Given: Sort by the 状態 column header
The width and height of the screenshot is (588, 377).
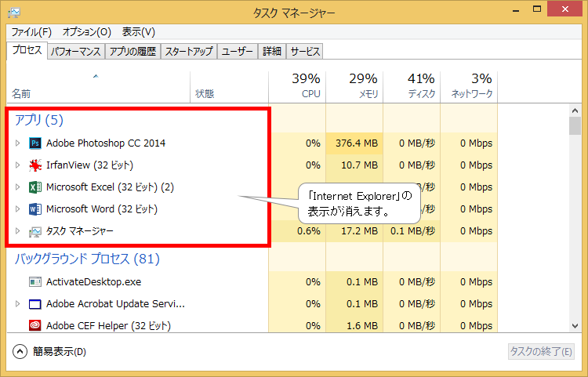Looking at the screenshot, I should (229, 87).
